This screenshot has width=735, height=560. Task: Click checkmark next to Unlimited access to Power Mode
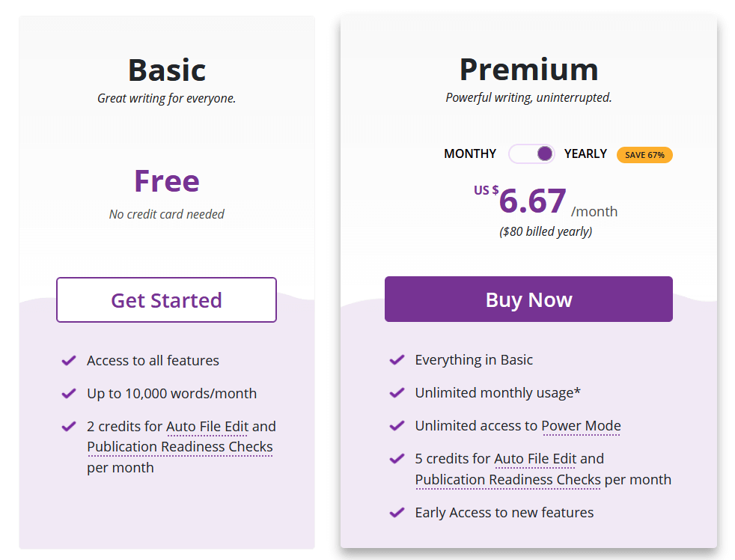pos(397,426)
